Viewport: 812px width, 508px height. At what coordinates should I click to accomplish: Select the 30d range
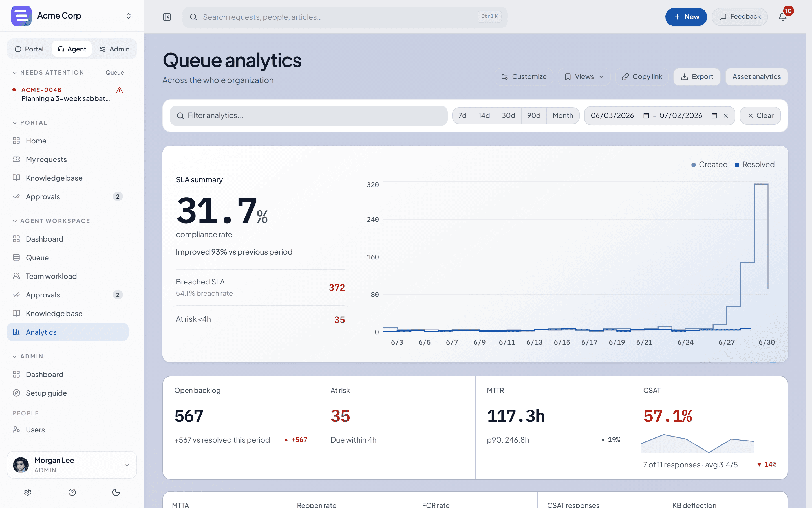tap(508, 116)
